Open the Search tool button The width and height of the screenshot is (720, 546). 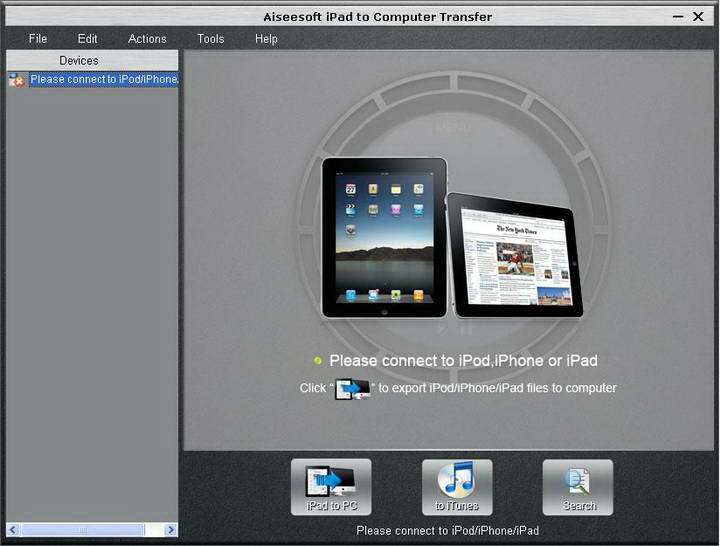click(x=578, y=487)
